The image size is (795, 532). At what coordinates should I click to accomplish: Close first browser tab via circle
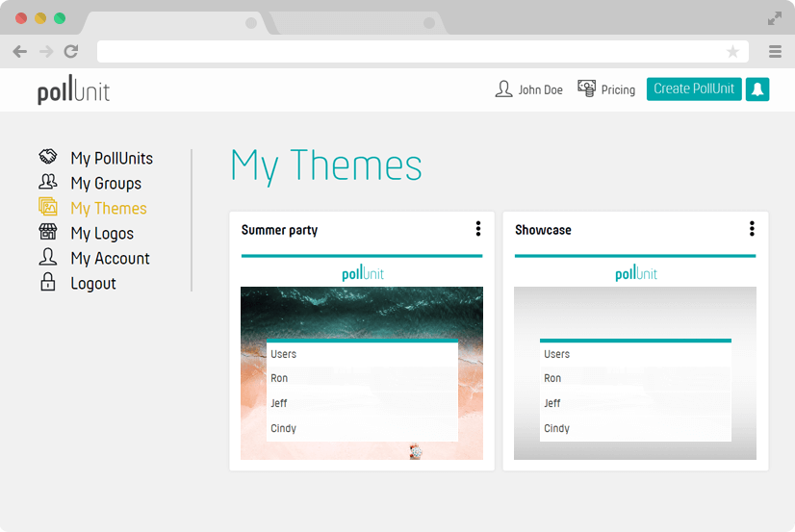251,23
